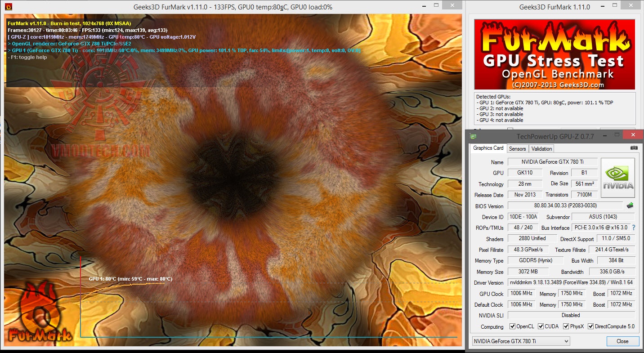Click the Memory Size field
This screenshot has height=353, width=644.
pyautogui.click(x=528, y=272)
